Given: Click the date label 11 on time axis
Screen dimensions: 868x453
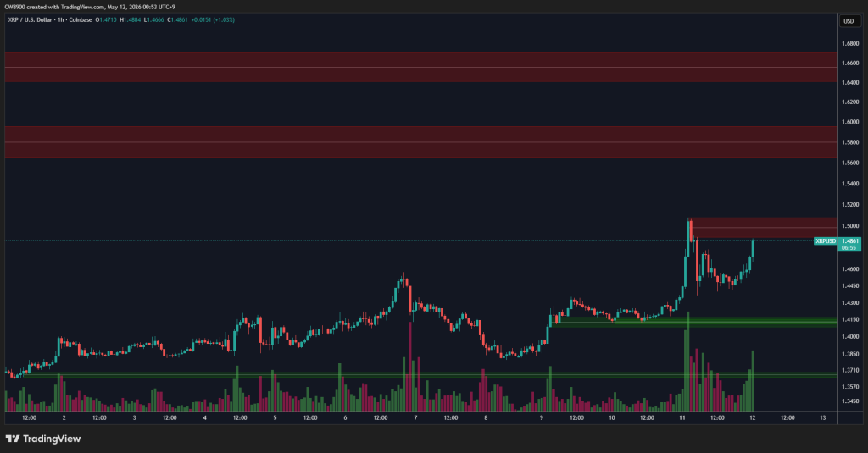Looking at the screenshot, I should (x=682, y=417).
